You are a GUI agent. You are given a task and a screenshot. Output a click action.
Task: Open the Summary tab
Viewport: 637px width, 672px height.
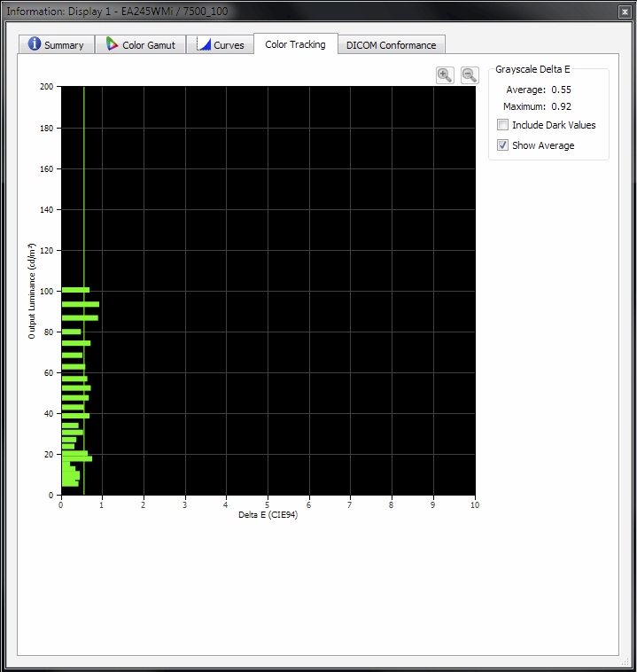pyautogui.click(x=57, y=44)
